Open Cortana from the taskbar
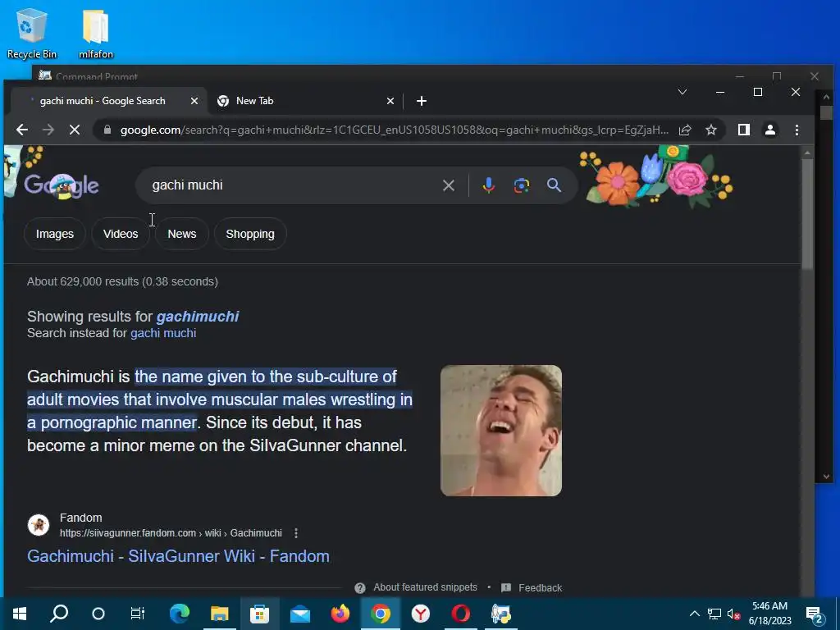Viewport: 840px width, 630px height. pos(98,614)
